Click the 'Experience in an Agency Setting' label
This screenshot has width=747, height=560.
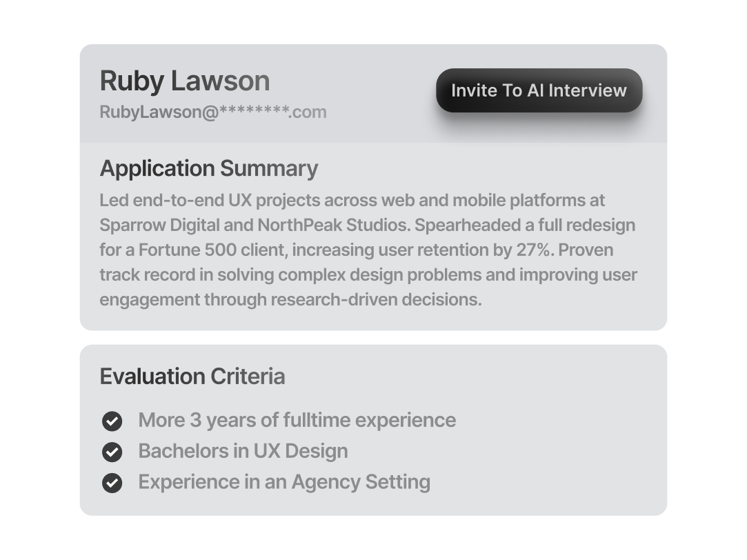tap(284, 482)
